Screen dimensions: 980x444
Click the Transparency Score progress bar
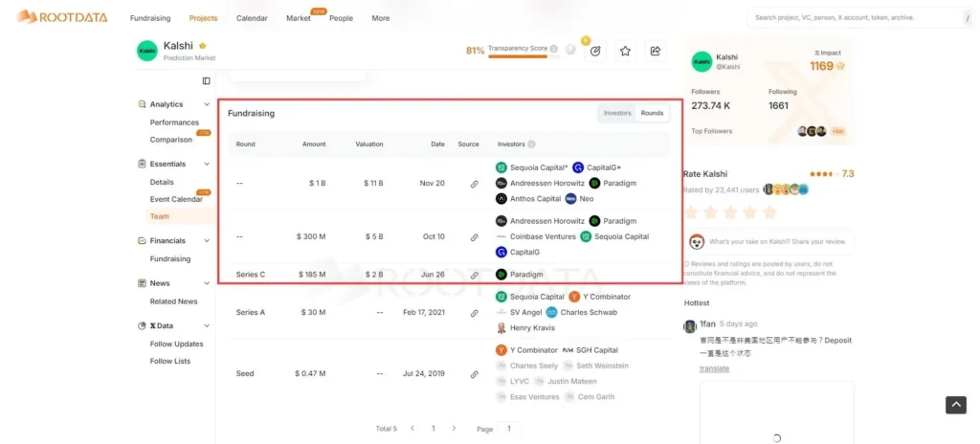click(x=517, y=56)
